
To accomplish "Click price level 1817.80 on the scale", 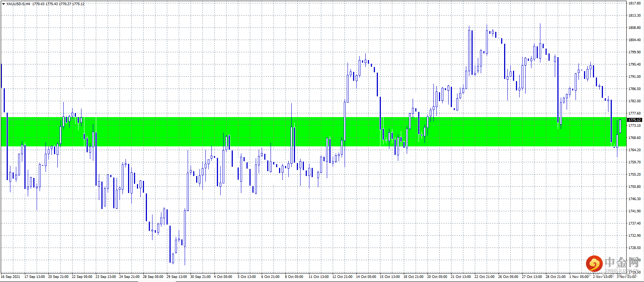I will coord(634,3).
